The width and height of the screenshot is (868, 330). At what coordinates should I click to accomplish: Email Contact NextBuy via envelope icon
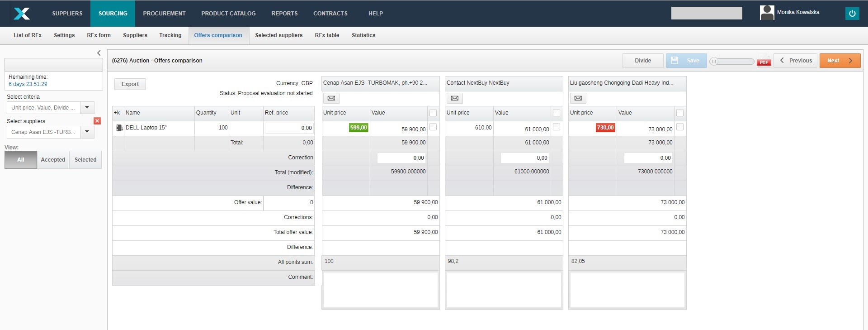coord(454,98)
